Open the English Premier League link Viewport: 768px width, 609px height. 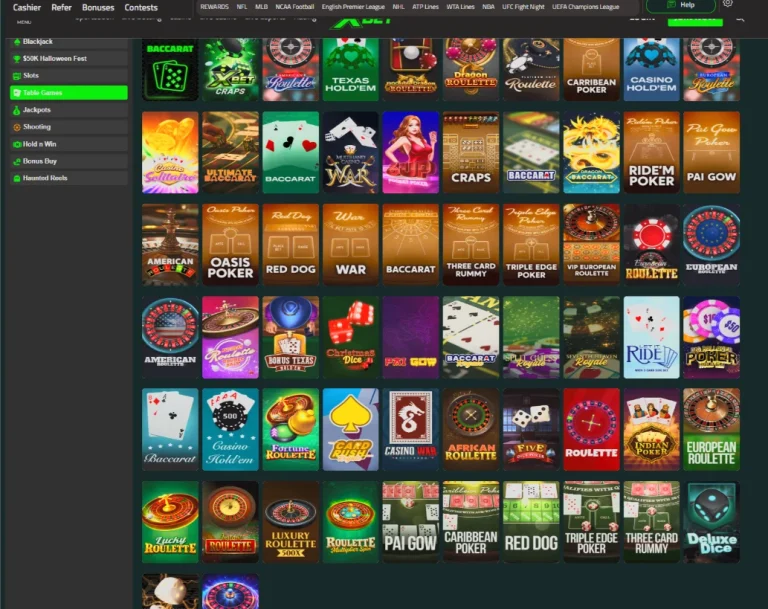(353, 7)
